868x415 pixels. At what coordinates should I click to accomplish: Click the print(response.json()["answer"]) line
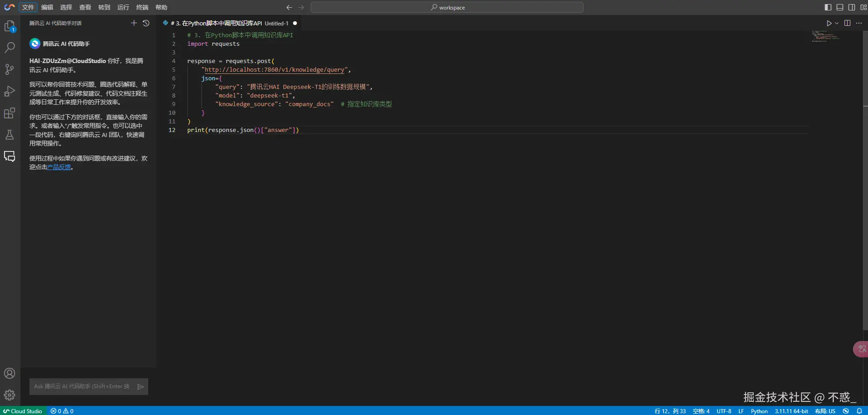[243, 130]
